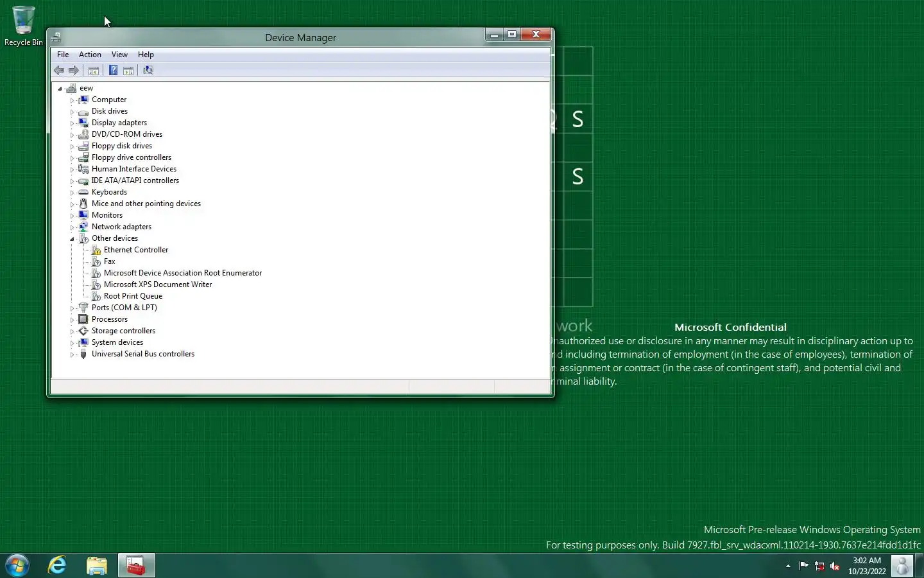Click the user tile in taskbar corner
924x578 pixels.
coord(902,566)
